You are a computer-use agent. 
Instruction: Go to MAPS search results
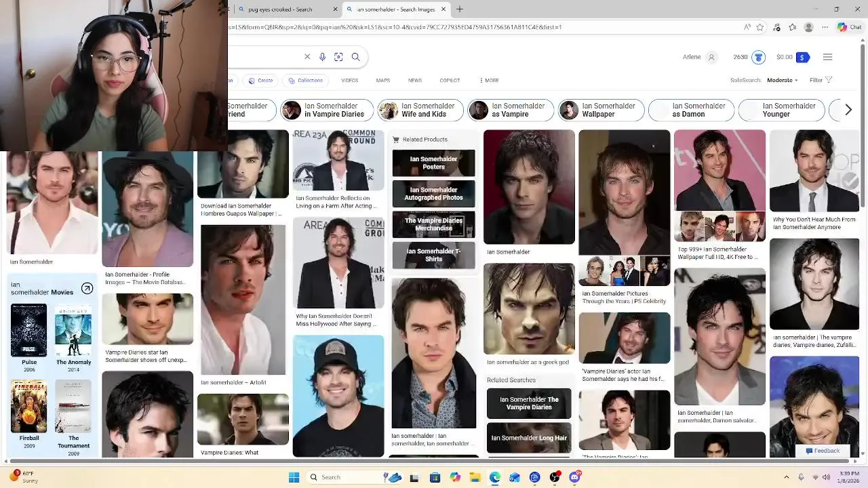383,81
